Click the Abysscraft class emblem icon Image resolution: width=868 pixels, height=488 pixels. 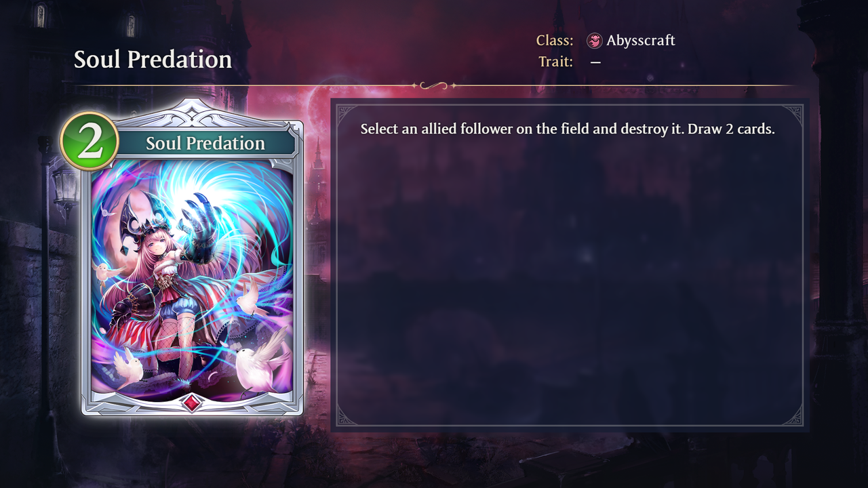[x=595, y=41]
